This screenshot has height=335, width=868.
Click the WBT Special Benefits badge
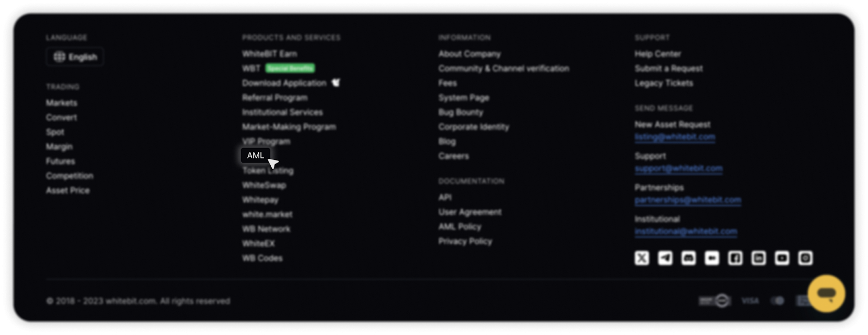coord(290,68)
